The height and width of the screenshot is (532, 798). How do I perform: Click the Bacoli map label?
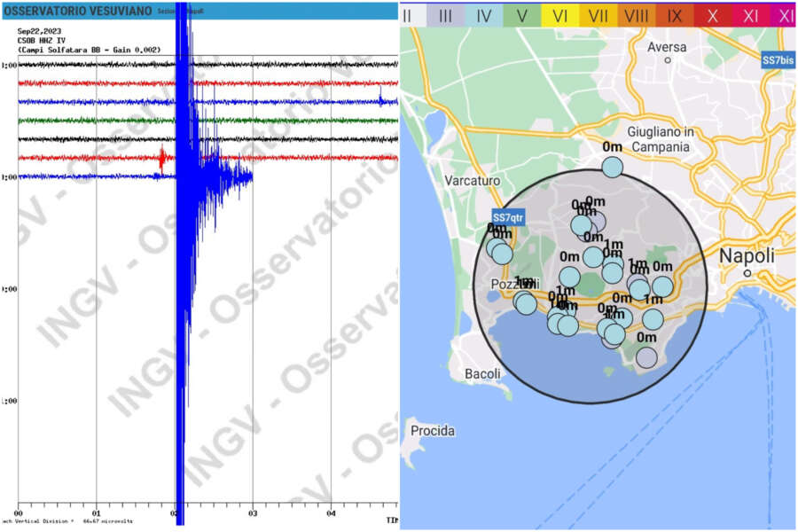click(x=485, y=374)
